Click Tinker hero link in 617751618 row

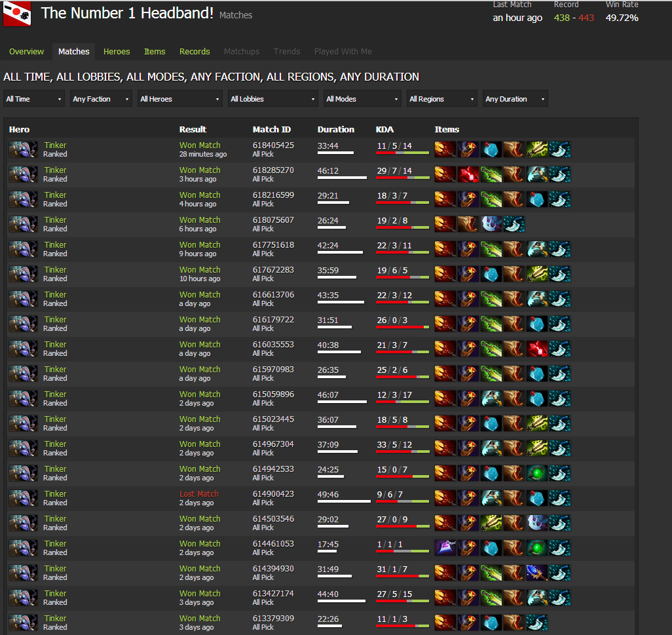[55, 245]
